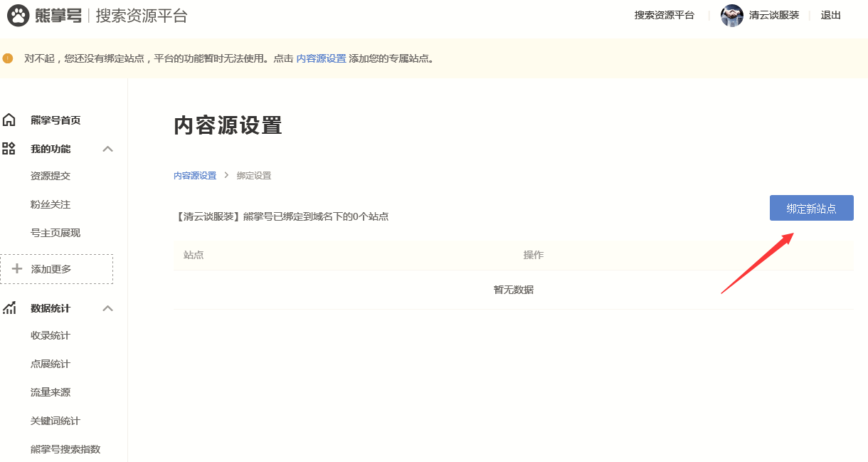The width and height of the screenshot is (868, 462).
Task: Click the 清云谈服装 username link
Action: click(x=774, y=15)
